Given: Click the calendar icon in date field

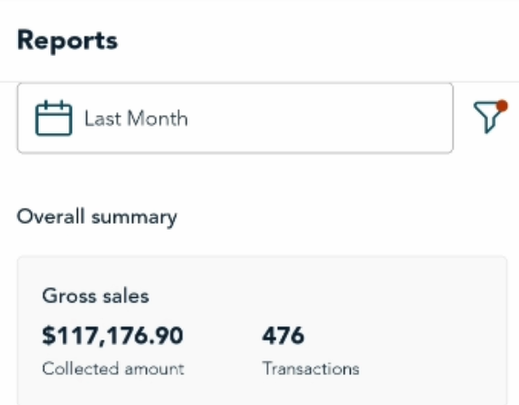Looking at the screenshot, I should (54, 118).
